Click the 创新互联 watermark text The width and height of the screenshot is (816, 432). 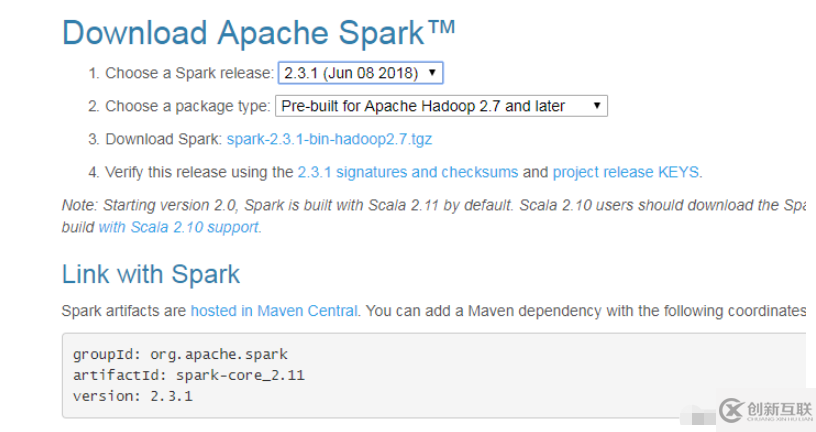776,409
